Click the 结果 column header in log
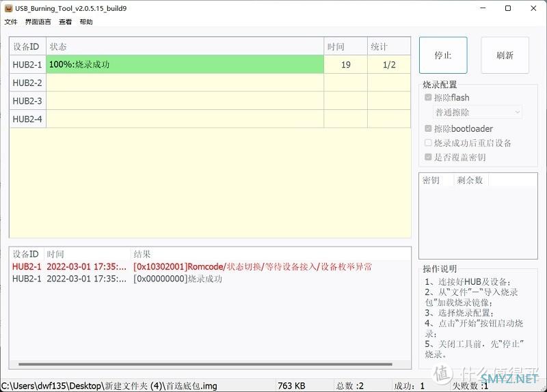 tap(270, 254)
